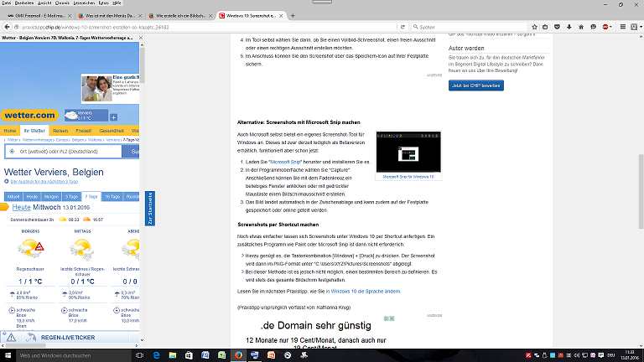Select the 16 Tage forecast tab
The width and height of the screenshot is (644, 362).
coord(112,197)
